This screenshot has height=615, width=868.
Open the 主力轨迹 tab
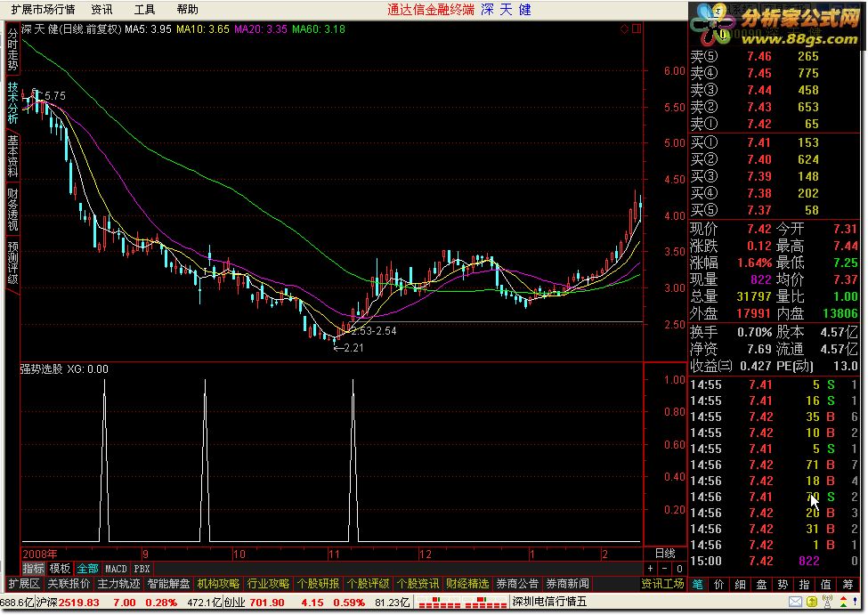tap(118, 584)
